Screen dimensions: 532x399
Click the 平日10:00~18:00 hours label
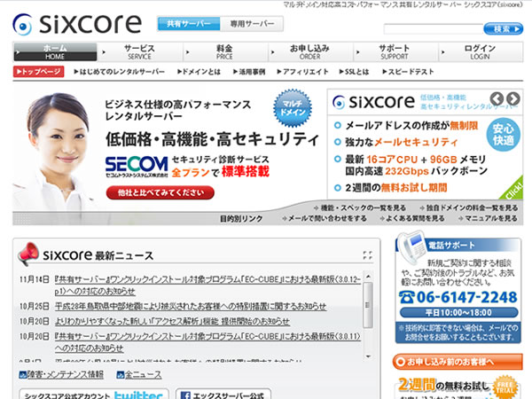click(x=459, y=312)
